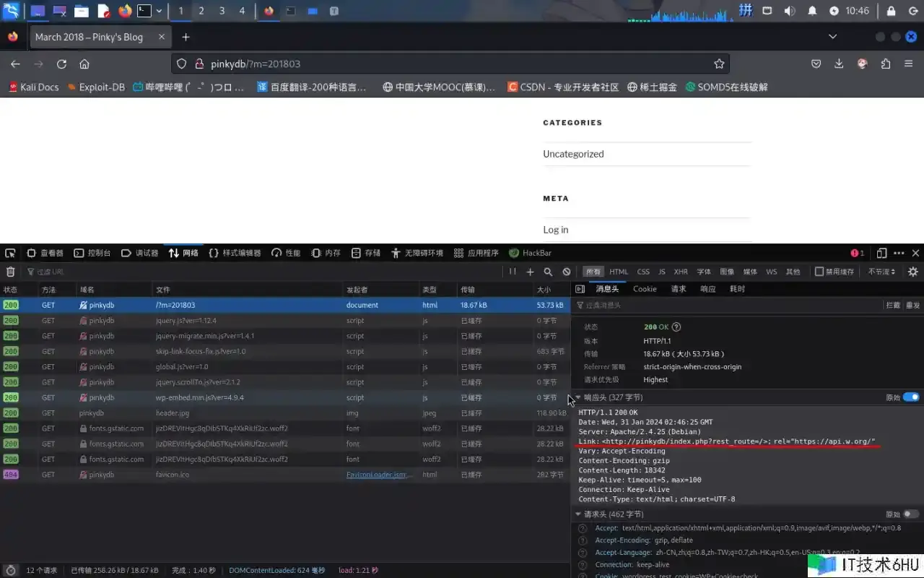This screenshot has height=578, width=924.
Task: Open Style Editor devtools tab
Action: coord(235,253)
